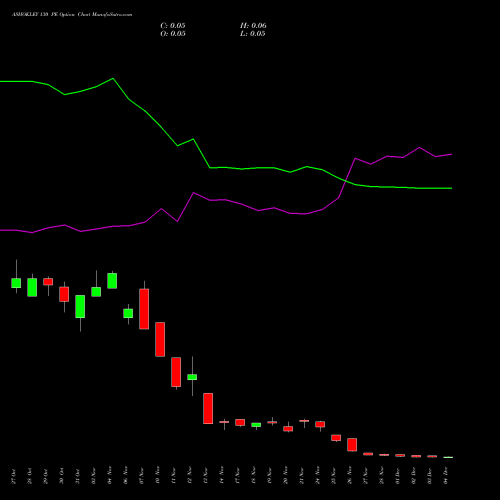Click the '01 Dec' date axis label
This screenshot has width=500, height=500.
pyautogui.click(x=398, y=476)
